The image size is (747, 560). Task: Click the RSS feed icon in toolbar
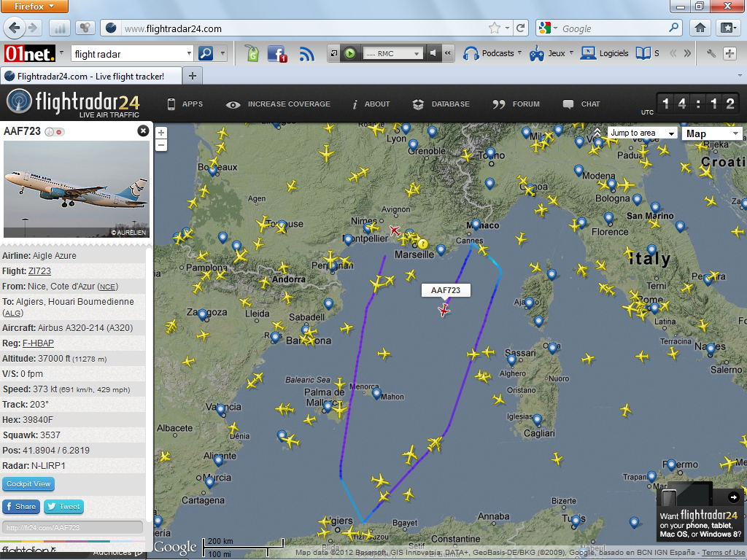tap(306, 53)
